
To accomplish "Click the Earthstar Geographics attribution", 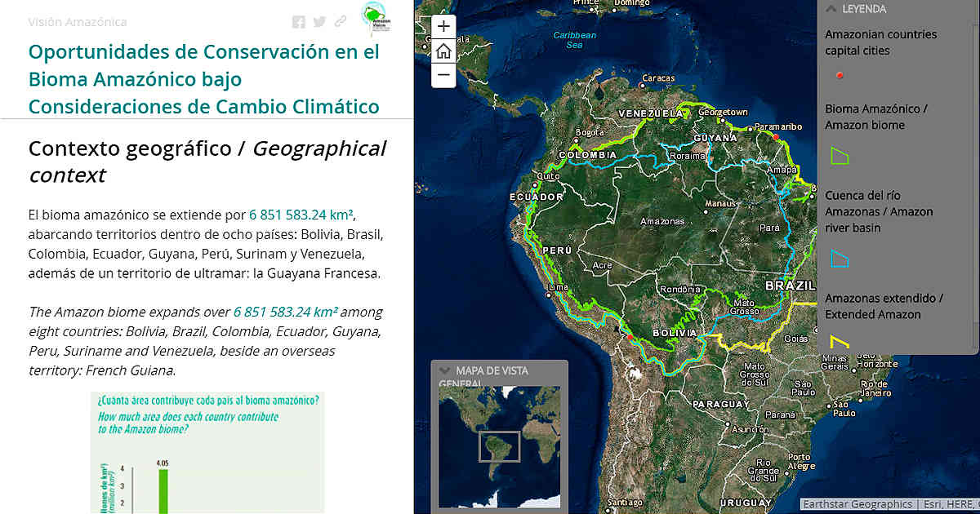I will [857, 504].
